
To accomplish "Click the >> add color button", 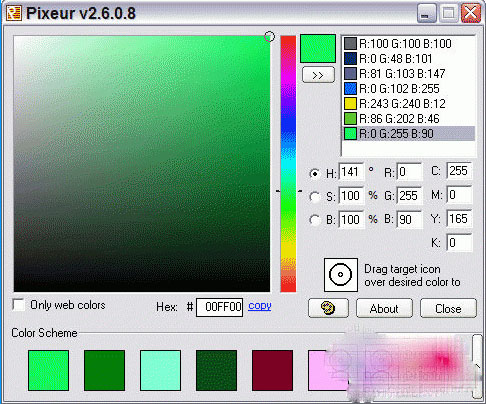I will pos(318,75).
